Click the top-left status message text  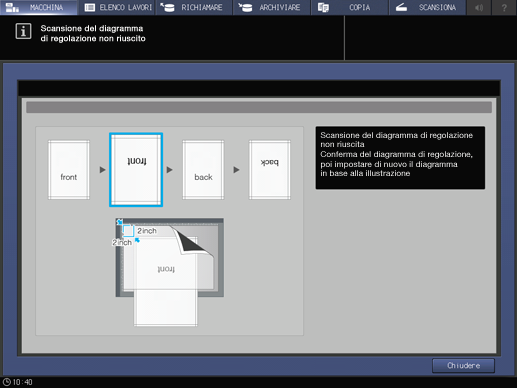pos(93,33)
